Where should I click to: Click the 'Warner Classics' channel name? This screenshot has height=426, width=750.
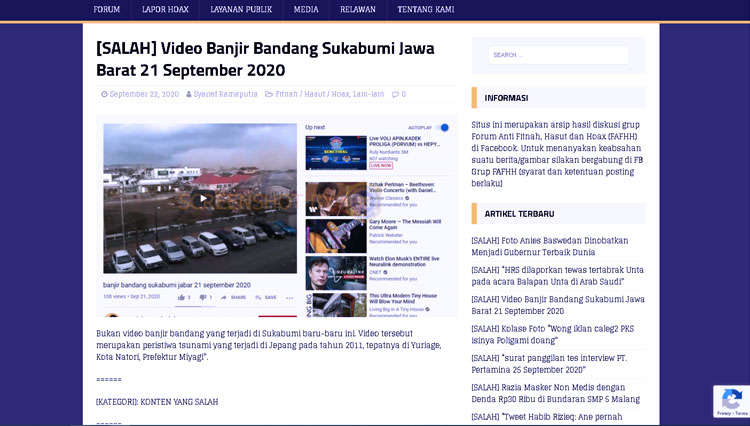pos(386,198)
